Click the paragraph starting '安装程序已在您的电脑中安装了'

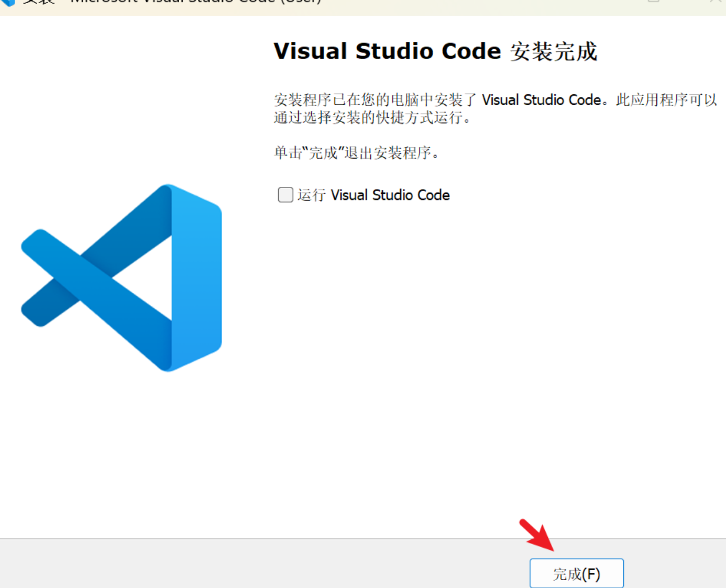click(496, 108)
